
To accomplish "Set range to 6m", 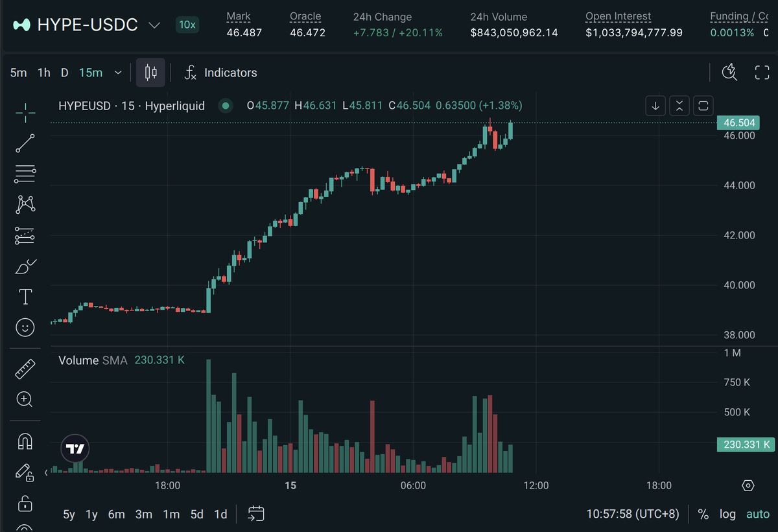I will pyautogui.click(x=117, y=514).
